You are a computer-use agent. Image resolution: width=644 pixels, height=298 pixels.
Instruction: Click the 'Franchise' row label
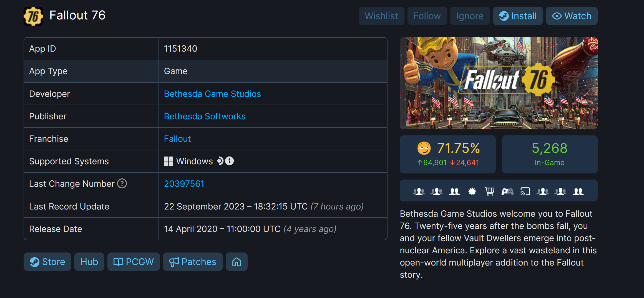coord(49,139)
